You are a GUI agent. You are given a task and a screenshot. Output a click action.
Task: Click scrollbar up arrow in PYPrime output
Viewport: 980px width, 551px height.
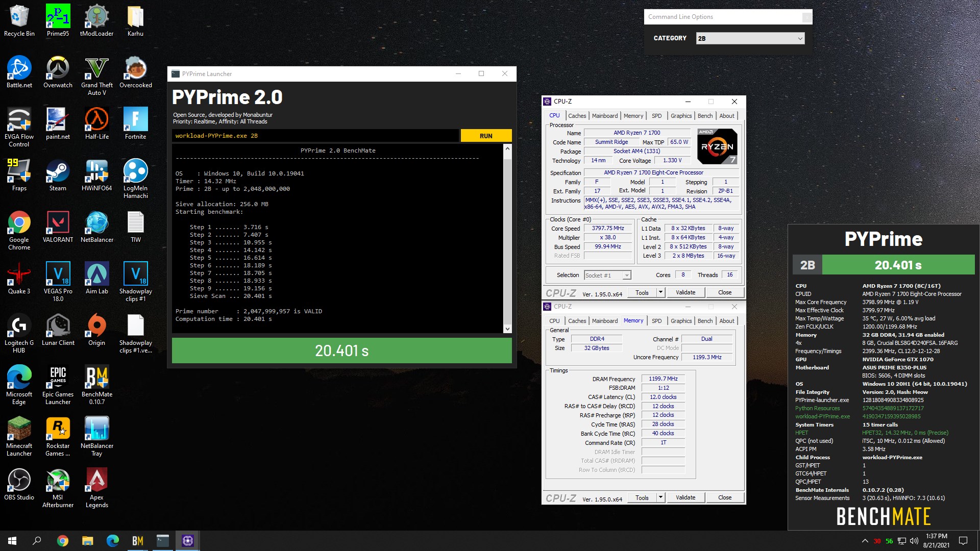pyautogui.click(x=507, y=148)
